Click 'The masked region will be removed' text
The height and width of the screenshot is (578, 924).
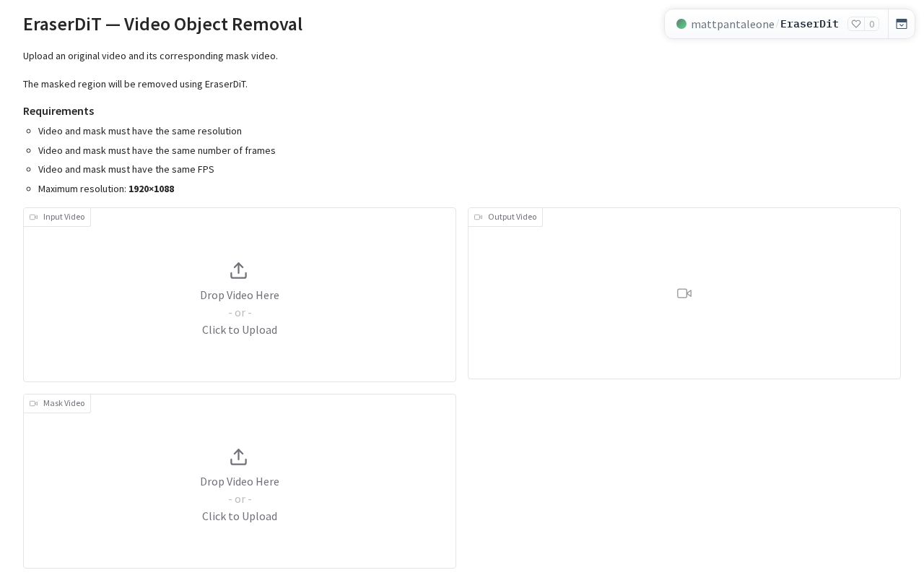[x=135, y=84]
